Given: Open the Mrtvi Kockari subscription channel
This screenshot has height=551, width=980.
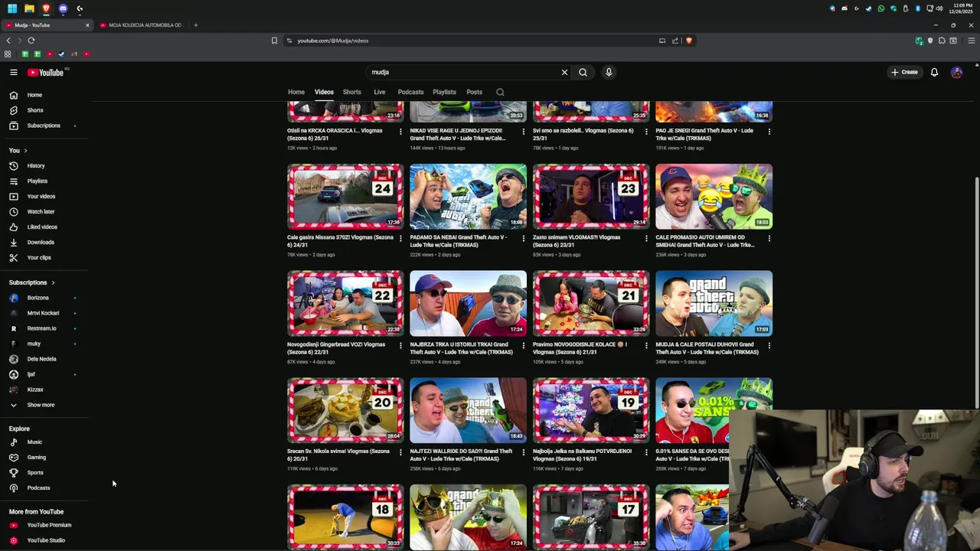Looking at the screenshot, I should click(44, 313).
